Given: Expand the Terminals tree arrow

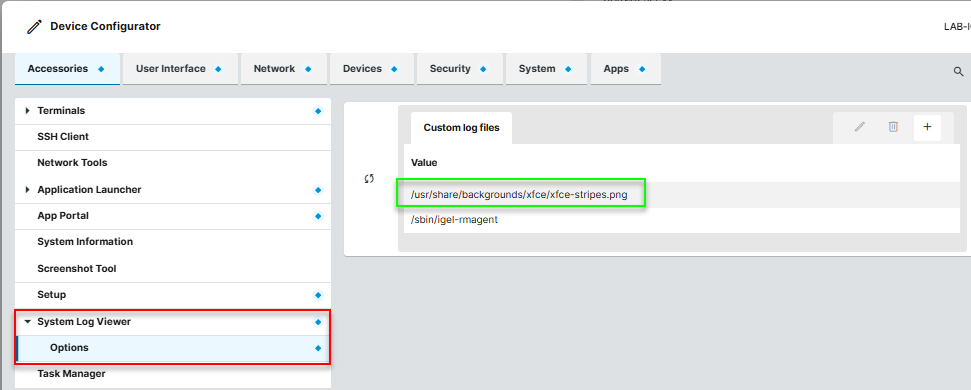Looking at the screenshot, I should pos(27,111).
